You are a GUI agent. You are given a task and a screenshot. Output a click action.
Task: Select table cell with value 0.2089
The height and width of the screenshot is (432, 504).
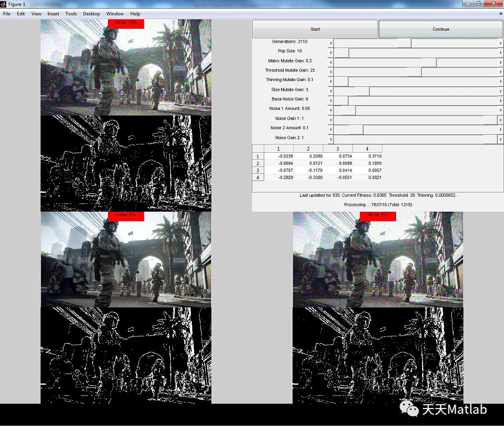click(x=308, y=156)
